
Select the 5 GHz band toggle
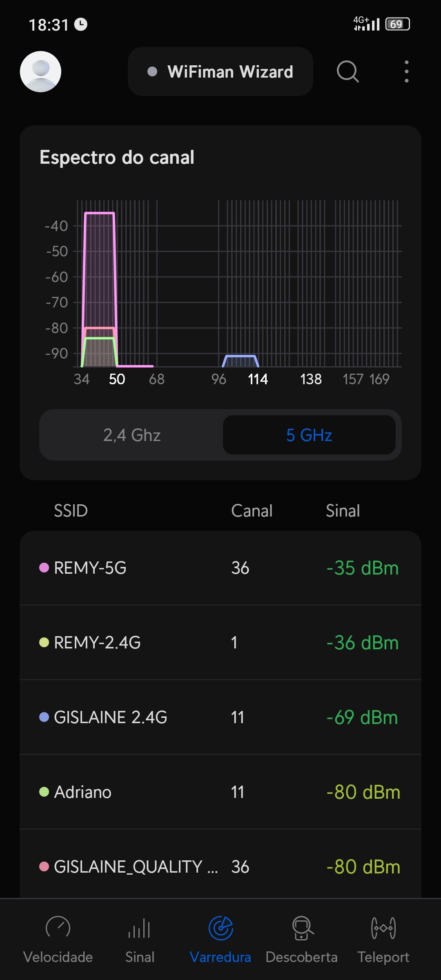point(309,435)
